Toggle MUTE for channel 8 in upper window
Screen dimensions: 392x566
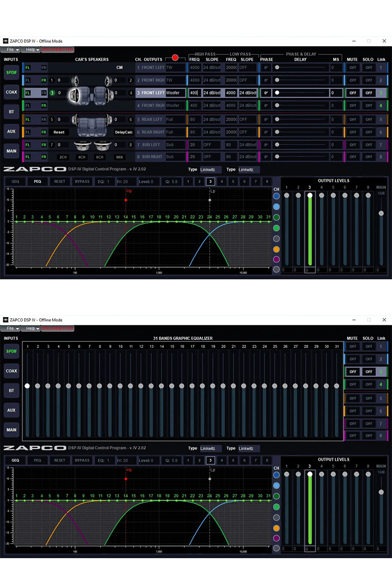pyautogui.click(x=353, y=157)
